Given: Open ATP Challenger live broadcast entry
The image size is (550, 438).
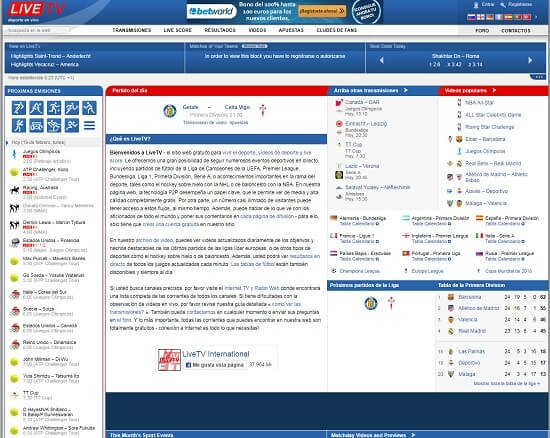Looking at the screenshot, I should (x=46, y=170).
